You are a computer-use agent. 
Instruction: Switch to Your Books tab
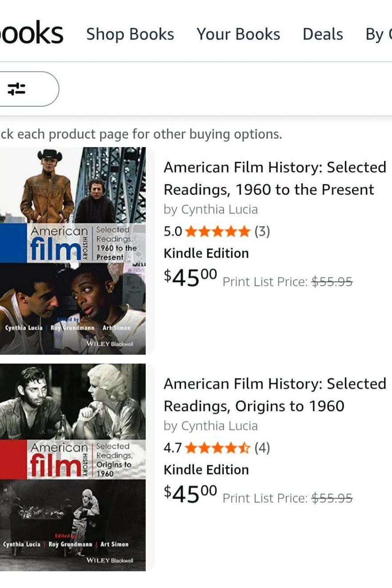coord(238,34)
